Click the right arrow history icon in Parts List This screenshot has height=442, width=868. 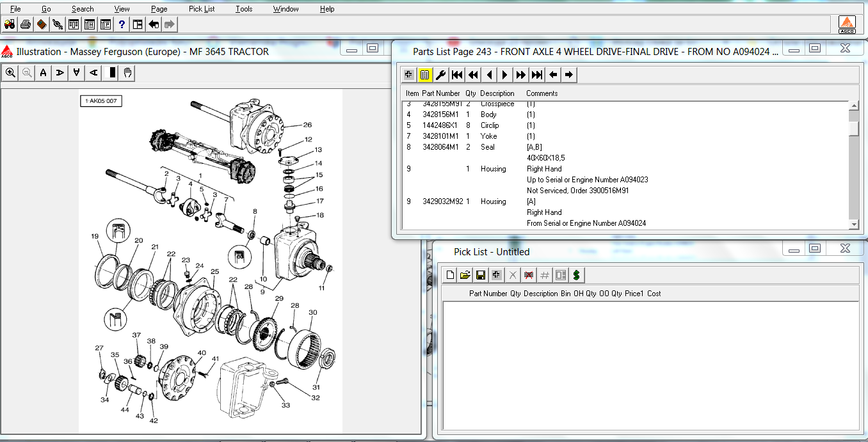click(x=569, y=75)
